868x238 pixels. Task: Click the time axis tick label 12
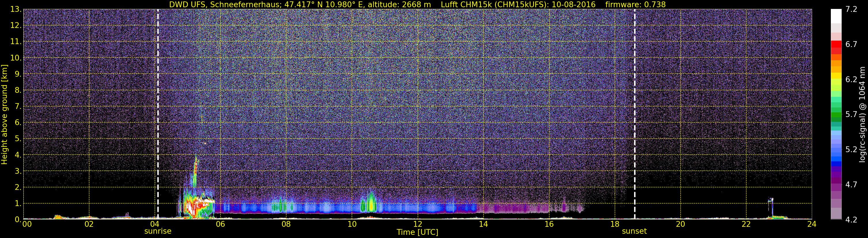click(x=417, y=224)
